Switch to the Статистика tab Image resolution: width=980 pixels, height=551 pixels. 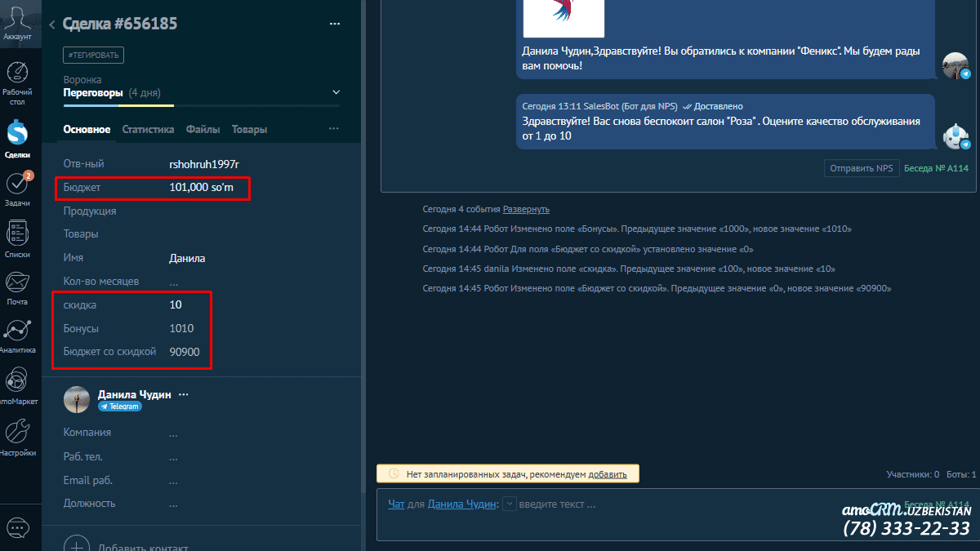pyautogui.click(x=148, y=129)
